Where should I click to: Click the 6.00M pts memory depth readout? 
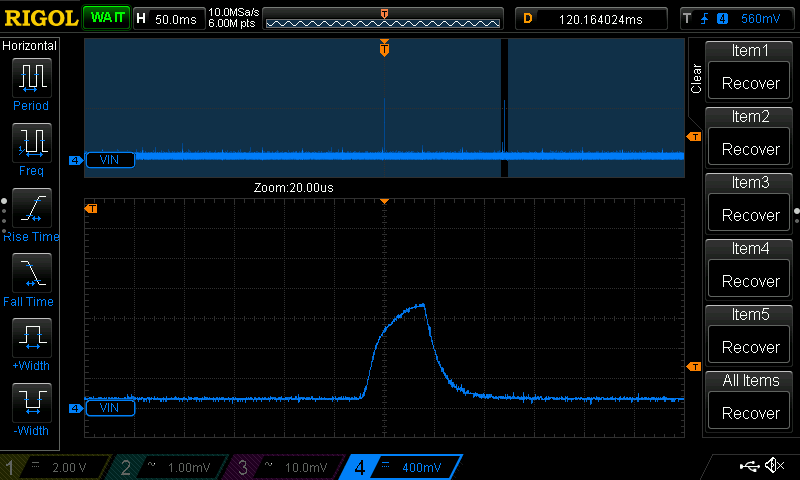pos(232,23)
